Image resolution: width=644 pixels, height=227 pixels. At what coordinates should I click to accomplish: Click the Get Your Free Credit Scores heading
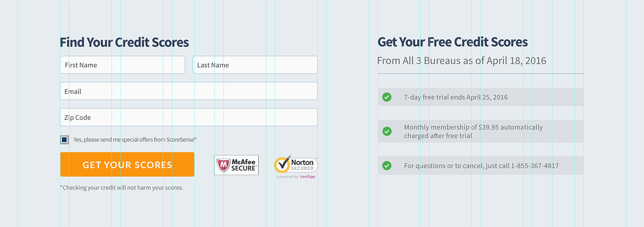(453, 42)
